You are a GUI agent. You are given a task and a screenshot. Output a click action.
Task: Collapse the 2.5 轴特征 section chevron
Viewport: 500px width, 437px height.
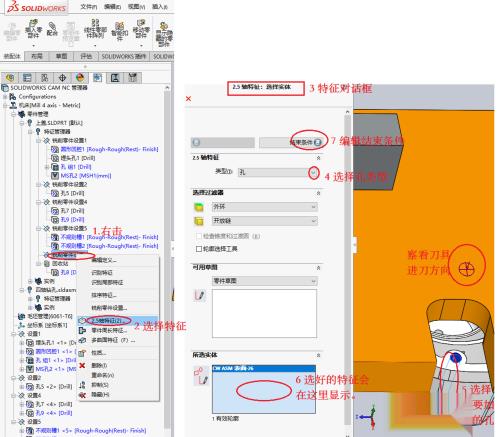pos(318,158)
